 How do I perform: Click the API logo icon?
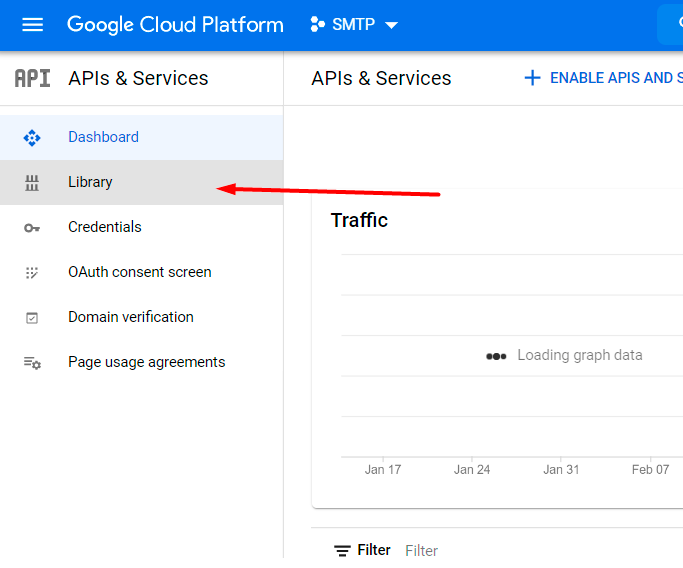click(x=32, y=78)
